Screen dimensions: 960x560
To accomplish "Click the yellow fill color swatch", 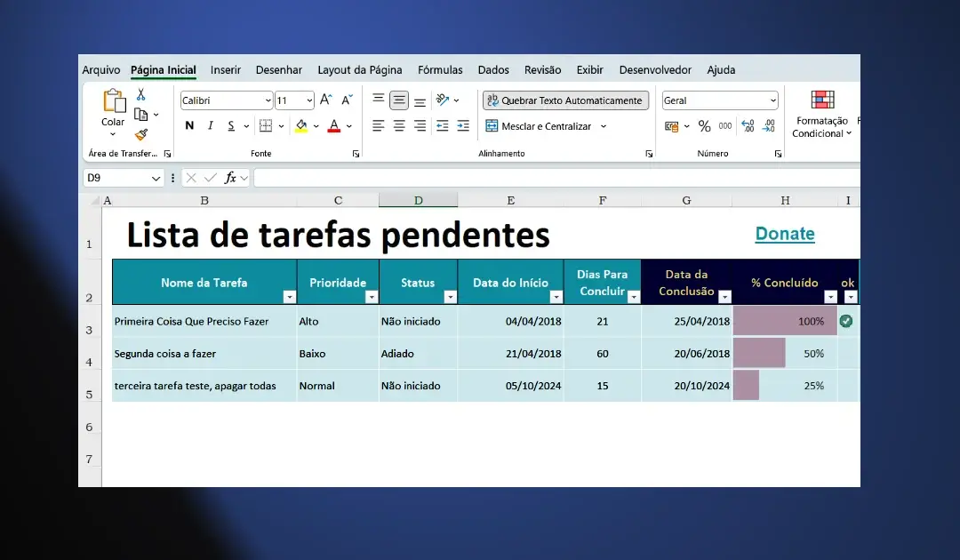I will (301, 126).
